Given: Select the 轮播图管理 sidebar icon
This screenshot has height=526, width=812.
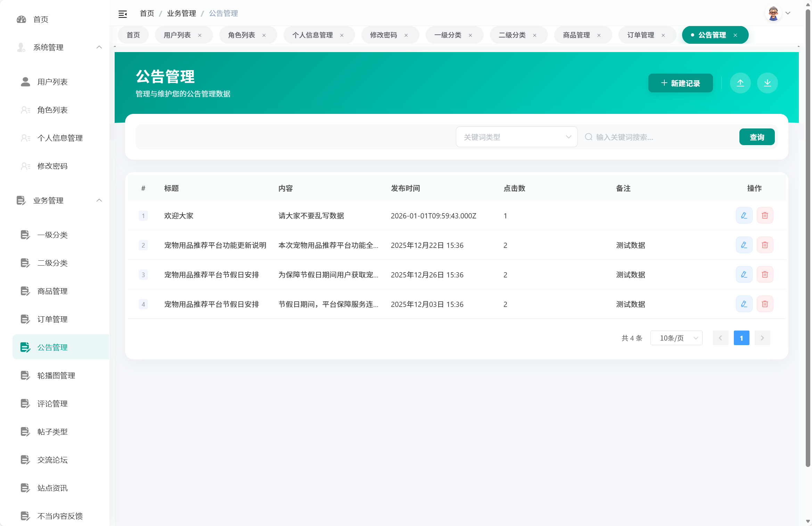Looking at the screenshot, I should click(x=25, y=375).
